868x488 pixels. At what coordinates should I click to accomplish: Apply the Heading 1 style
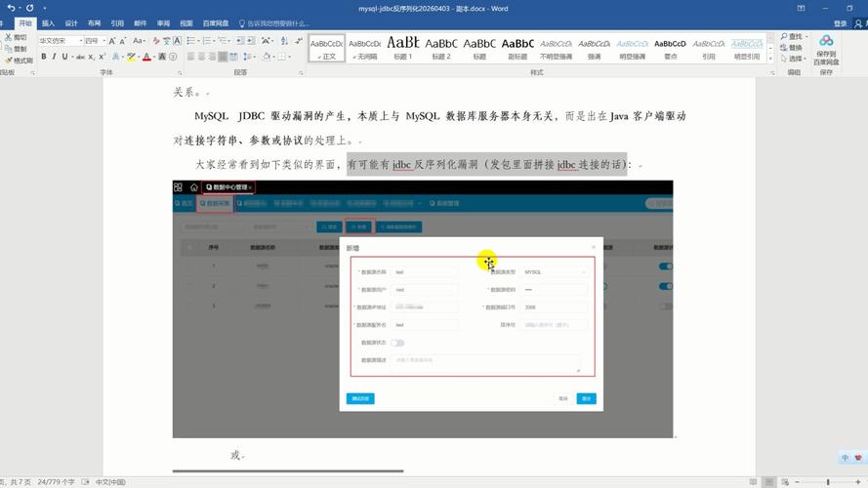(x=403, y=49)
